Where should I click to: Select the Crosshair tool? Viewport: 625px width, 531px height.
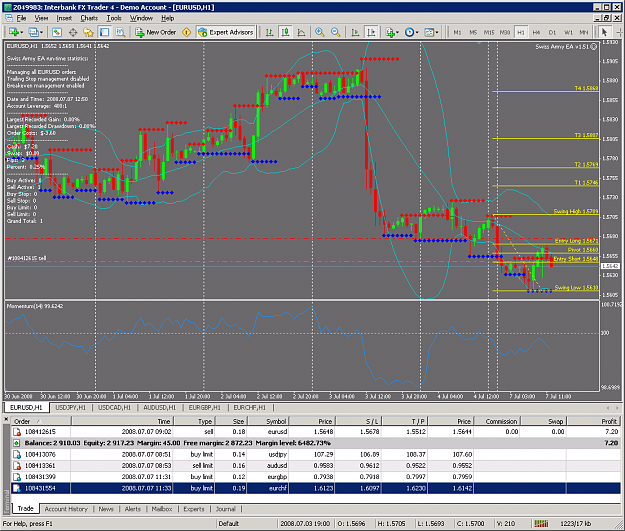tap(620, 32)
